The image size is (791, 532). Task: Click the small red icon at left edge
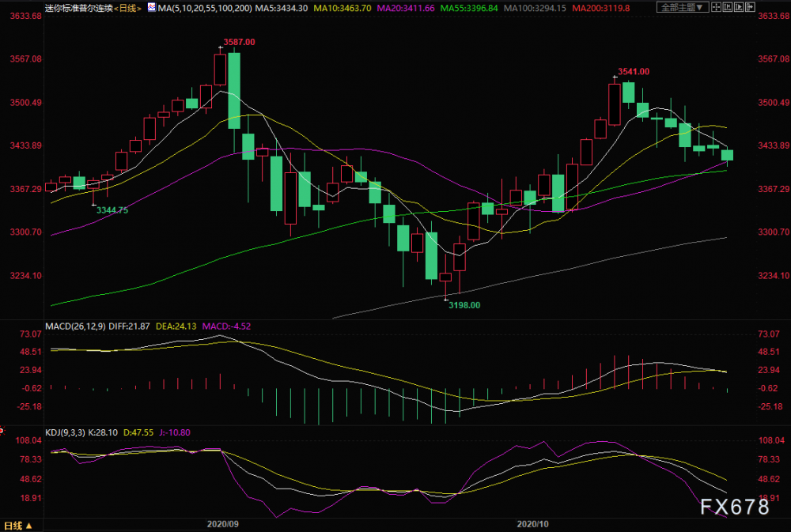(x=2, y=430)
